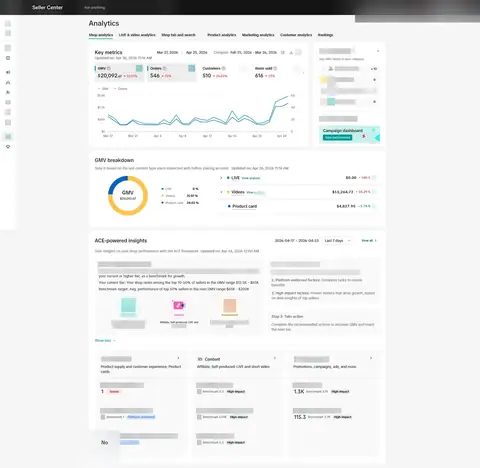The width and height of the screenshot is (480, 468).
Task: Click the View link next to Videos
Action: click(255, 193)
